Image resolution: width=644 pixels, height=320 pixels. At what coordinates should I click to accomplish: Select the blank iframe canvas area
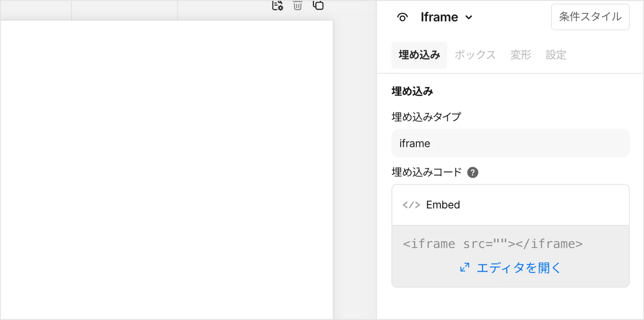pyautogui.click(x=166, y=169)
